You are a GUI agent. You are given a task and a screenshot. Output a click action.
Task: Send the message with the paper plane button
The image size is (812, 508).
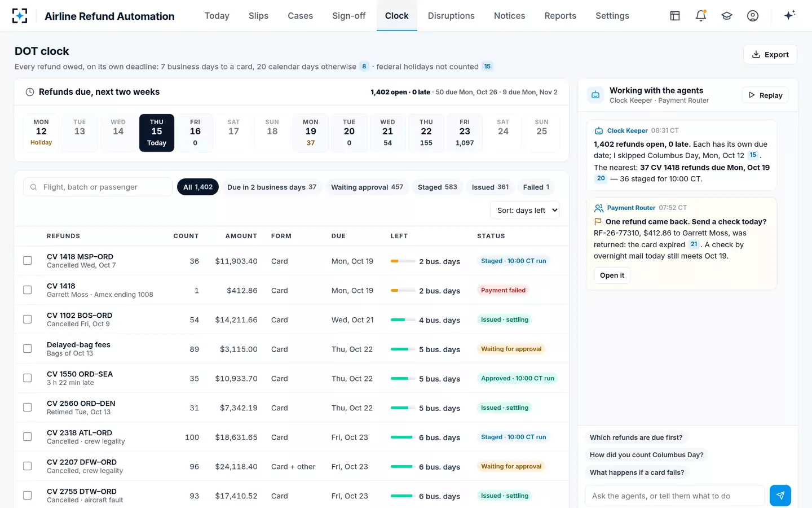(x=780, y=496)
